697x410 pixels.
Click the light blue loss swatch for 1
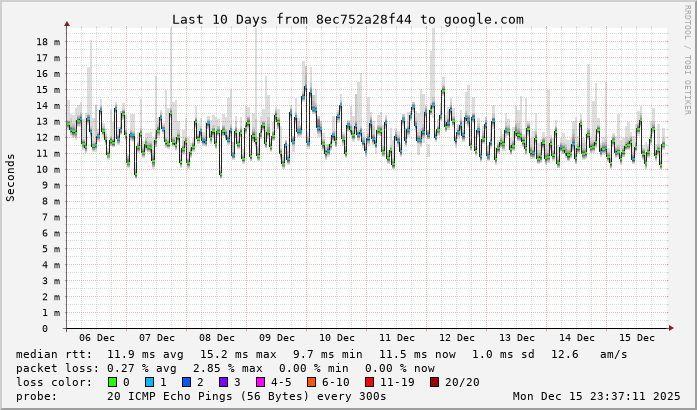pos(149,382)
